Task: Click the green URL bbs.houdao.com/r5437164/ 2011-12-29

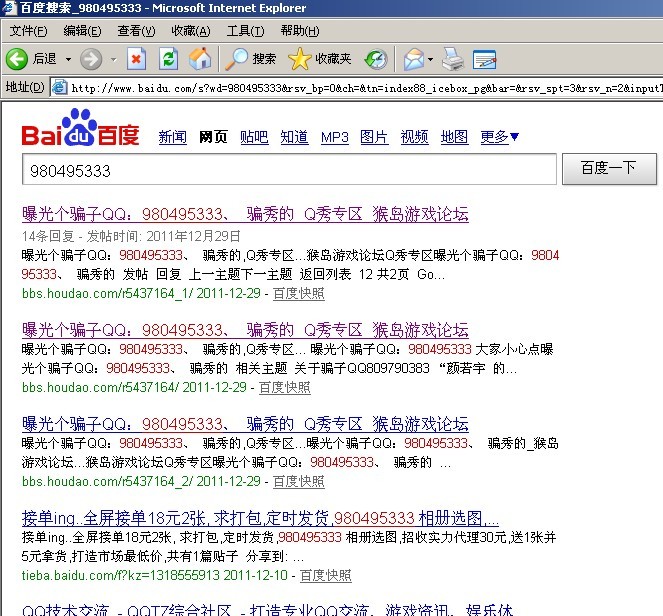Action: pyautogui.click(x=134, y=387)
